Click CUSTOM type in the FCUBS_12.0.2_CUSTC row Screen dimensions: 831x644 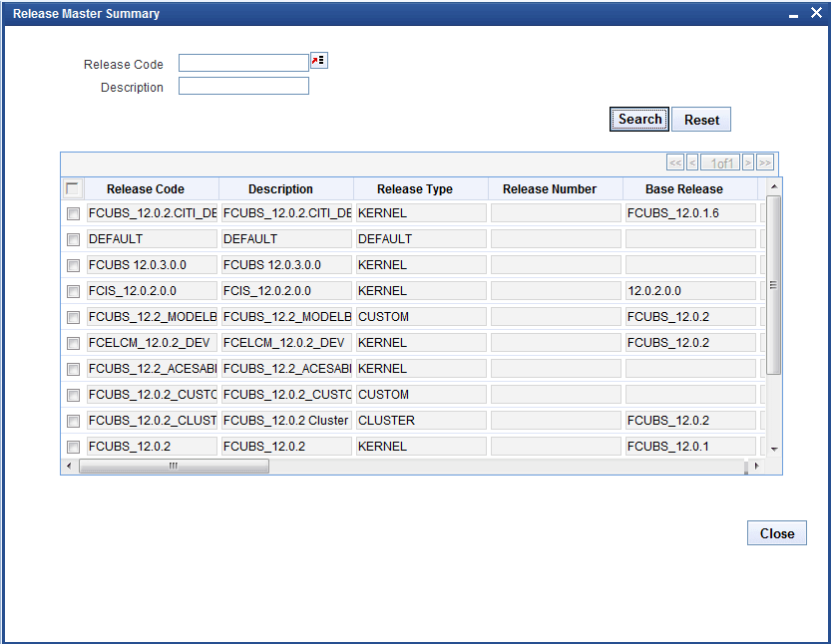coord(421,395)
